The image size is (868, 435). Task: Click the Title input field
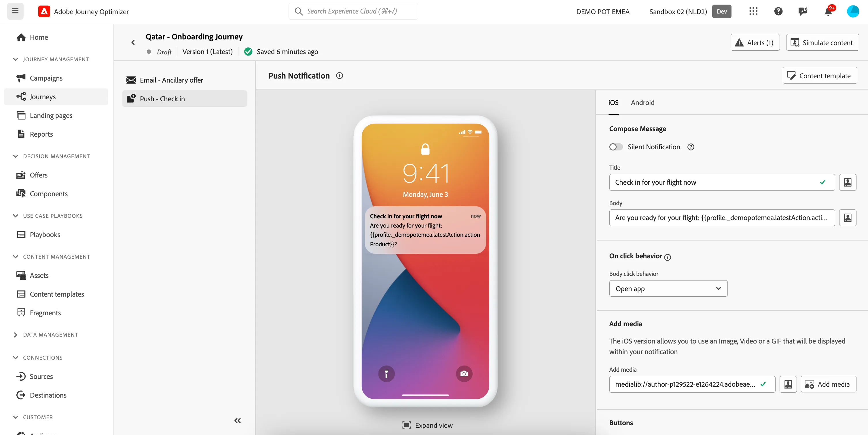click(x=722, y=182)
